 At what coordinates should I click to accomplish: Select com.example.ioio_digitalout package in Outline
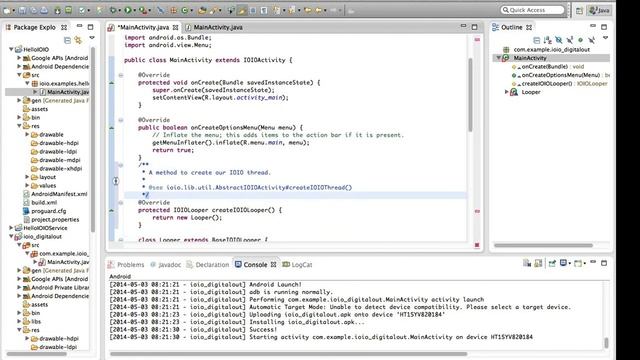tap(547, 49)
